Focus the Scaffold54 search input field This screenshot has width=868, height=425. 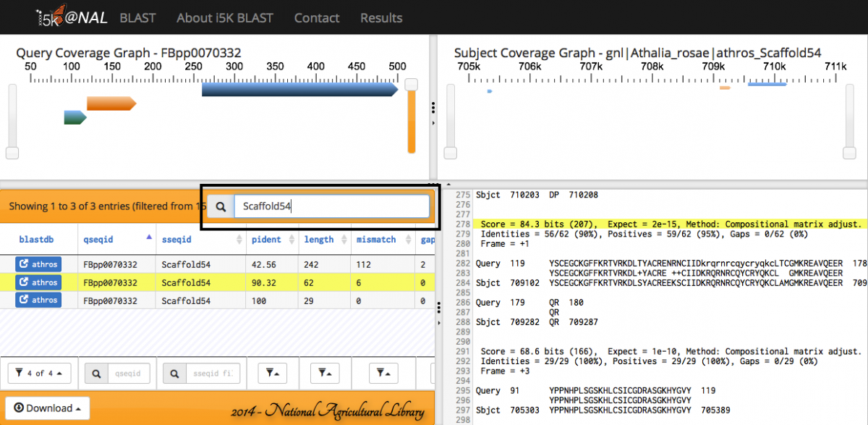(331, 207)
